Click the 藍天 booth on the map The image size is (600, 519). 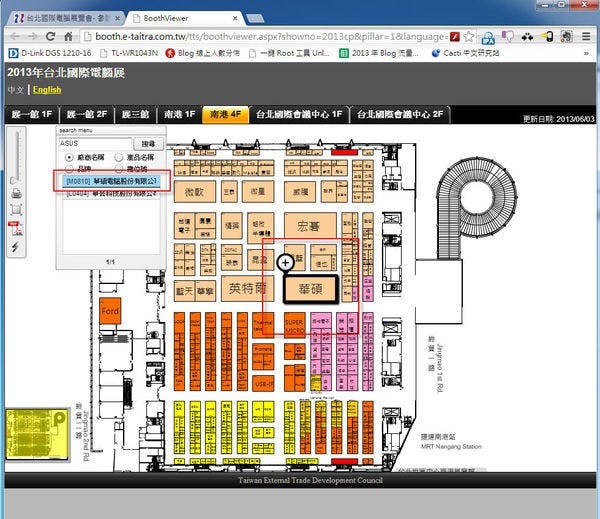pyautogui.click(x=184, y=291)
